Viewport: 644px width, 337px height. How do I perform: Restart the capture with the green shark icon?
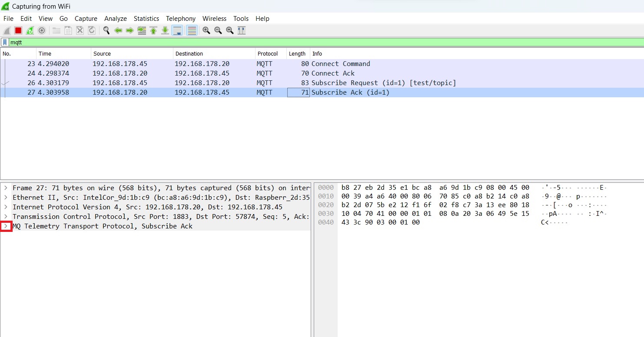[x=29, y=30]
